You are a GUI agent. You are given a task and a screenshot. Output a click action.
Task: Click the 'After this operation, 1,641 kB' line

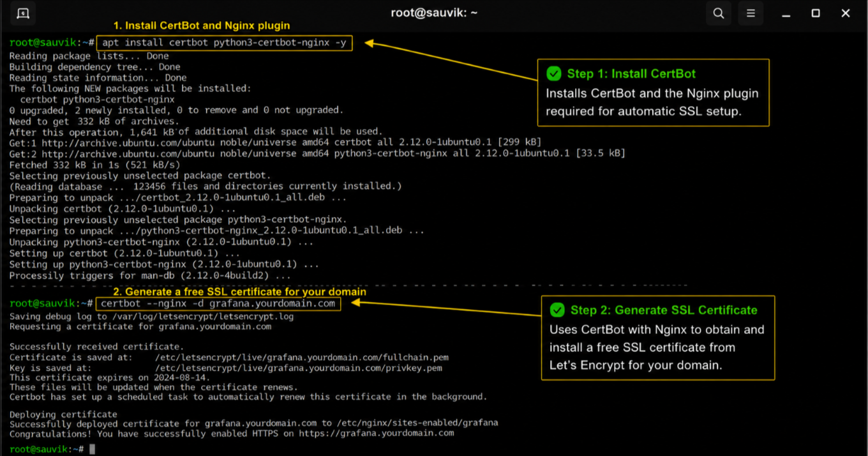(196, 132)
